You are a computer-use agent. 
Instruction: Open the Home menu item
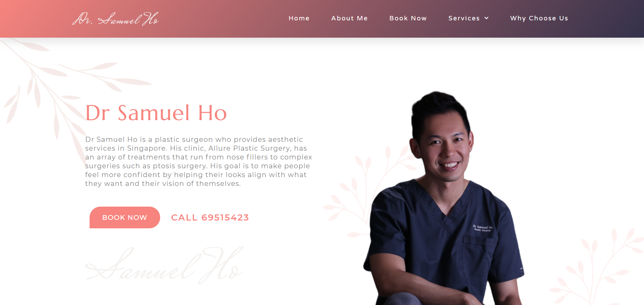(x=299, y=18)
